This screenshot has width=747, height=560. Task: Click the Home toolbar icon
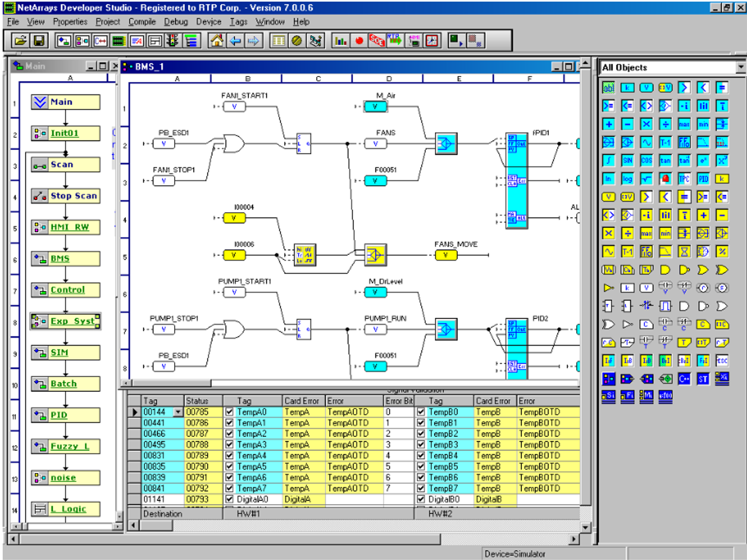click(x=216, y=41)
